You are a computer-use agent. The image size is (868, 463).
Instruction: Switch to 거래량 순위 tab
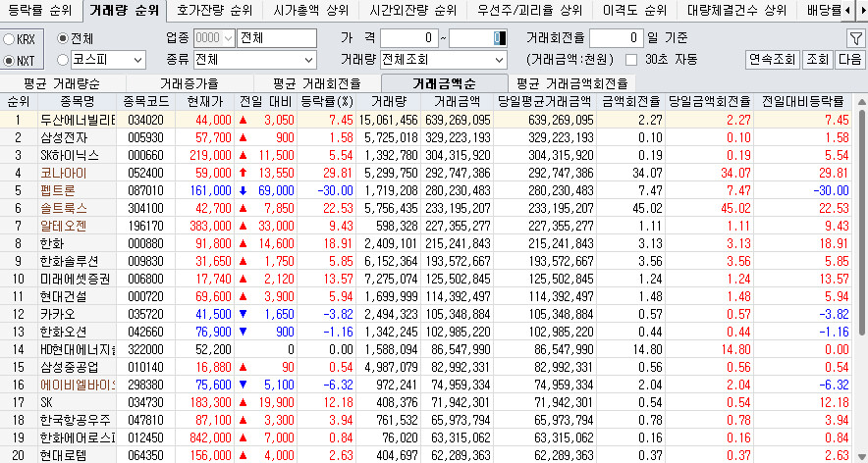click(124, 11)
